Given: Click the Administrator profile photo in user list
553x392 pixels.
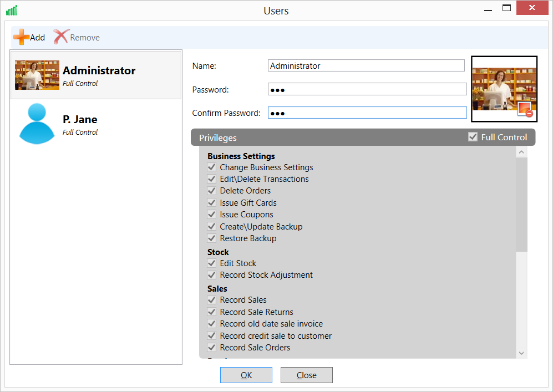Looking at the screenshot, I should click(37, 74).
